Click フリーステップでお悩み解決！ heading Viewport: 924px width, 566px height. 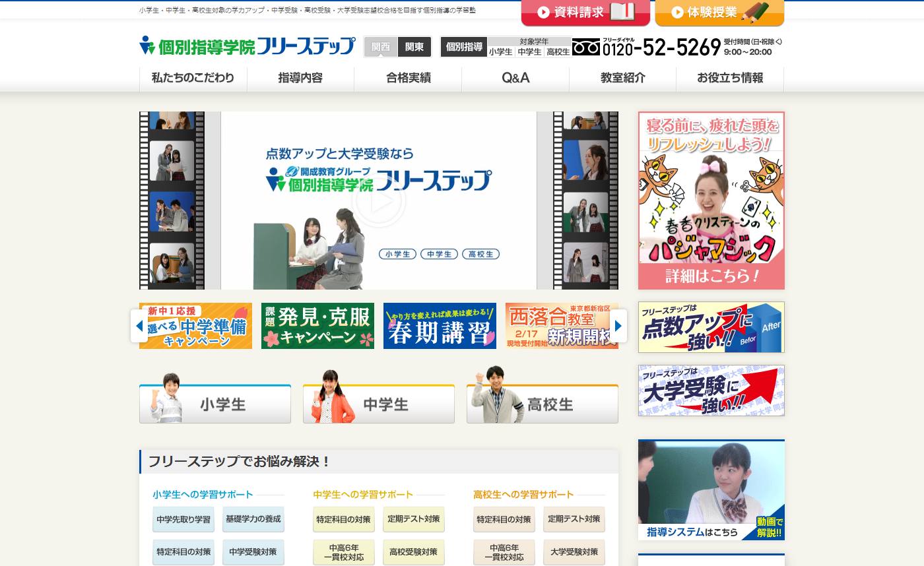tap(240, 462)
